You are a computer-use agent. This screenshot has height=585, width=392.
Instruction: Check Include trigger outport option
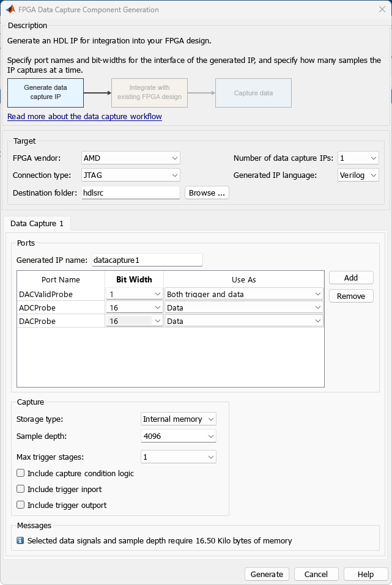click(21, 505)
